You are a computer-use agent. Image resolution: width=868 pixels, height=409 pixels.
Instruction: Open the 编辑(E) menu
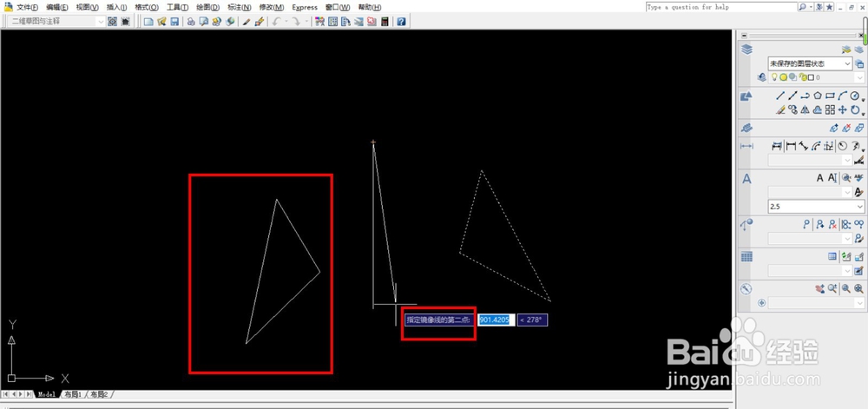57,7
